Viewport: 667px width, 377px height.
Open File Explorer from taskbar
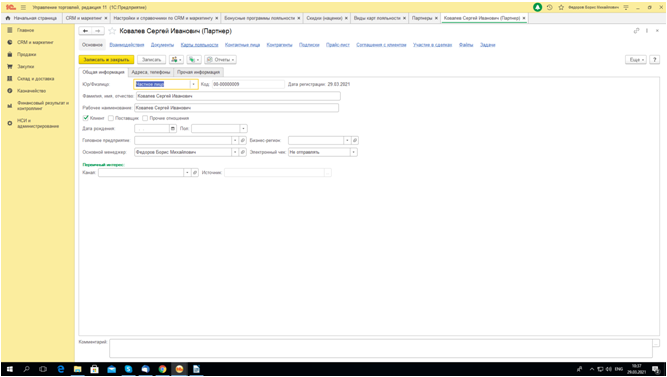(77, 369)
